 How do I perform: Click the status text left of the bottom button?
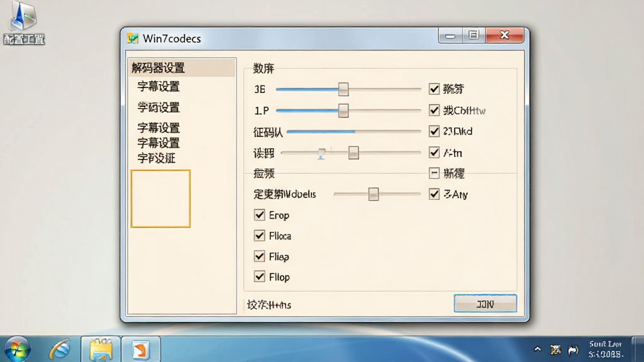point(269,305)
